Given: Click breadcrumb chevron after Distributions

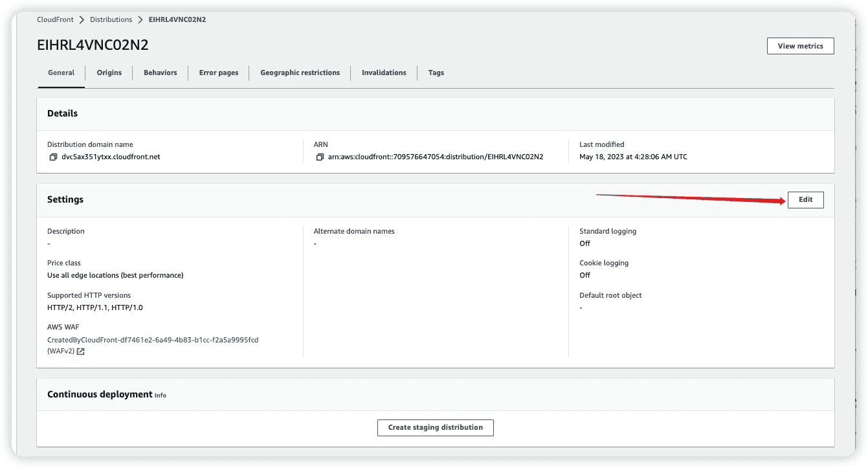Looking at the screenshot, I should point(140,19).
